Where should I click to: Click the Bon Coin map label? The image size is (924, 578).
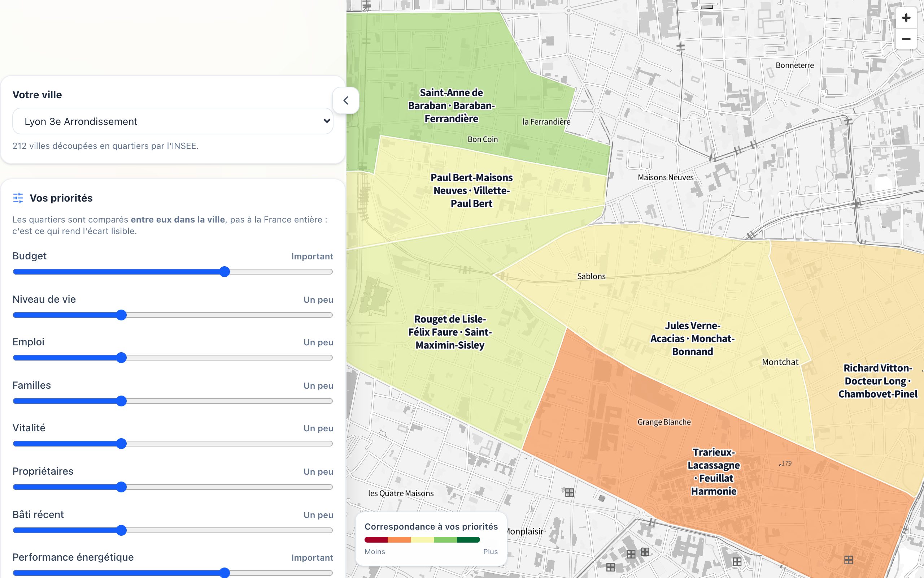483,139
